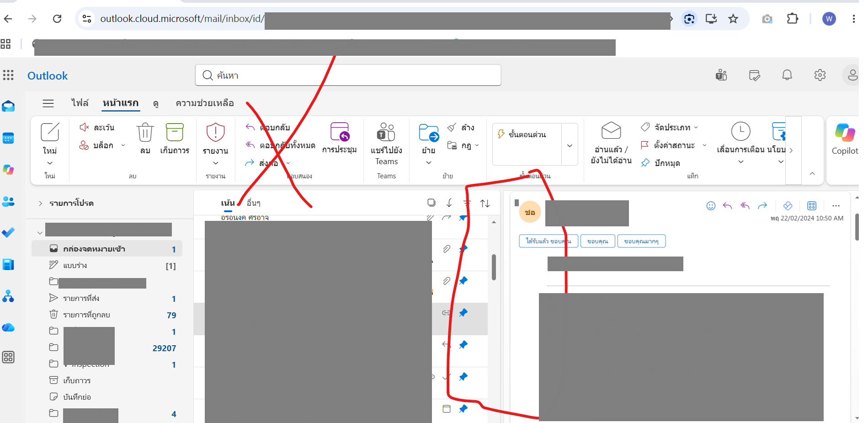Click ละเว้น ignore button in ribbon
The width and height of the screenshot is (868, 423).
coord(97,127)
